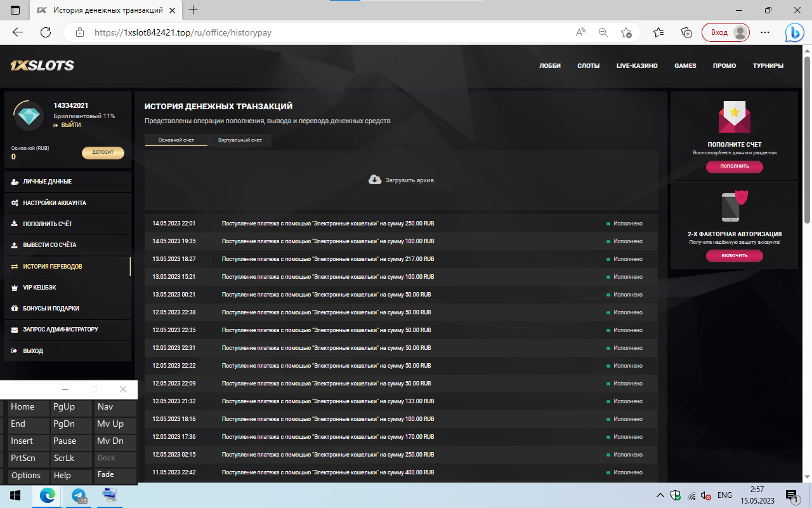Open Edge read aloud icon
The width and height of the screenshot is (812, 508).
click(580, 32)
